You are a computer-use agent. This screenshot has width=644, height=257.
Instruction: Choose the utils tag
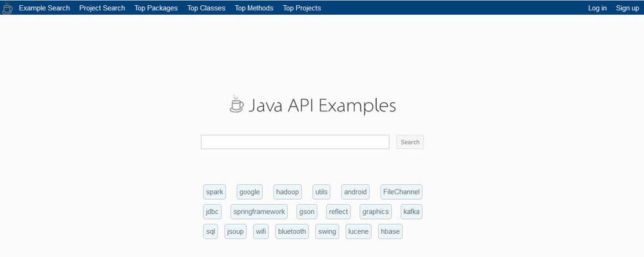click(321, 192)
